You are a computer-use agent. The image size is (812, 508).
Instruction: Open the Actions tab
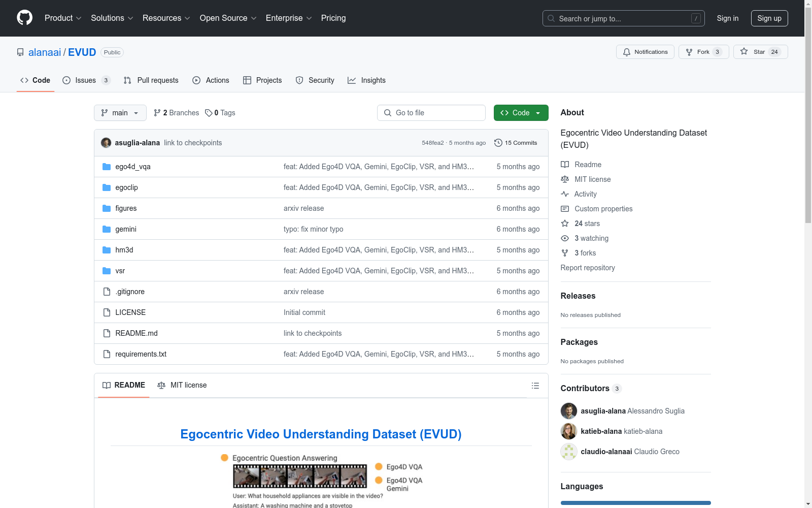tap(211, 80)
